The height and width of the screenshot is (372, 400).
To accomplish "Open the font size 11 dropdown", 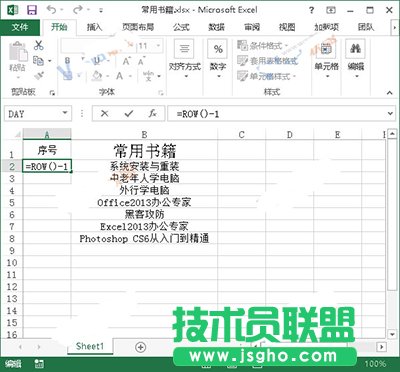I will pos(159,46).
